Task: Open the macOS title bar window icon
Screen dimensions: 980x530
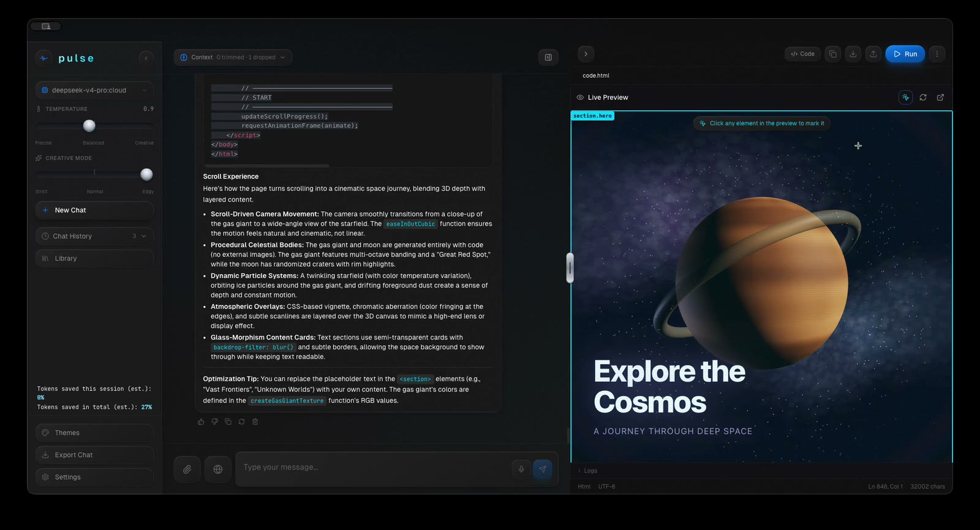Action: pos(46,26)
